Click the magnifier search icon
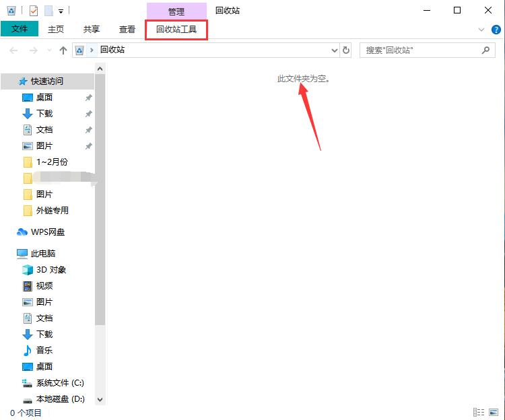The width and height of the screenshot is (505, 420). (485, 50)
